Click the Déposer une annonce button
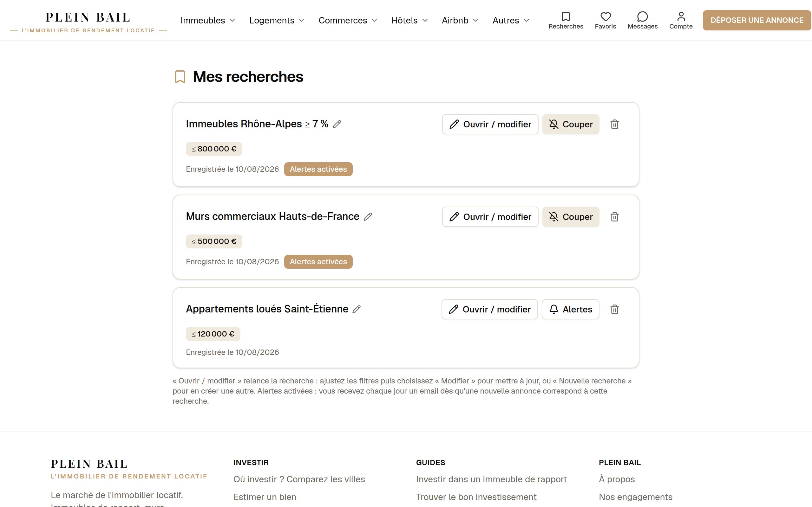The width and height of the screenshot is (812, 507). pos(757,21)
